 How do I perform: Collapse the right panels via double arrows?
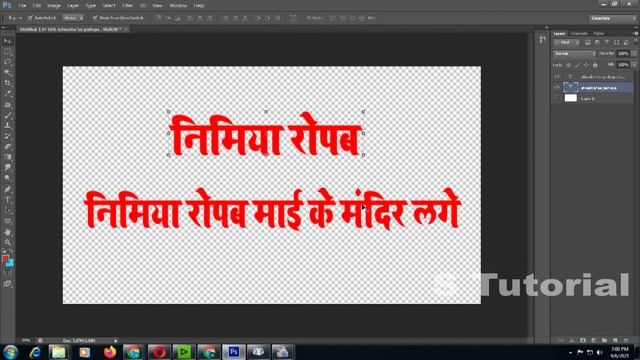pyautogui.click(x=636, y=28)
